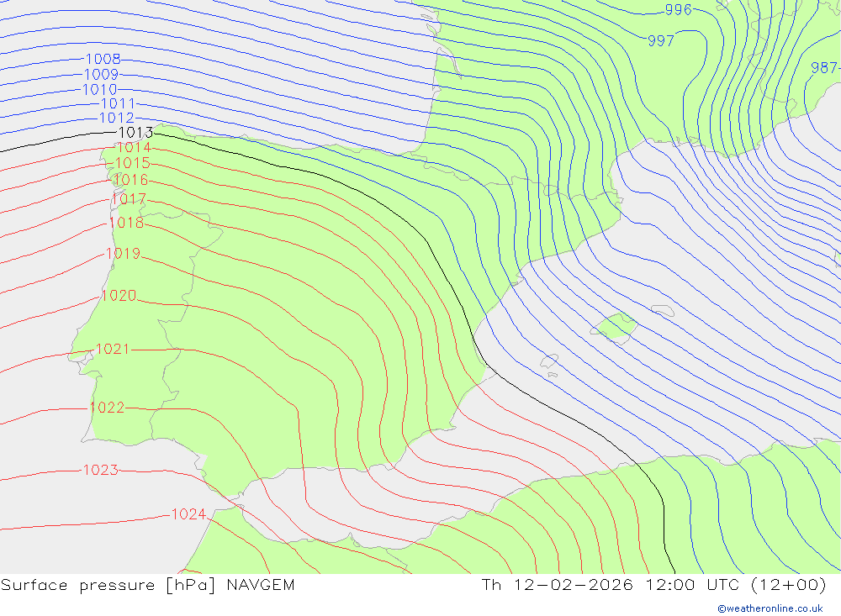Image resolution: width=841 pixels, height=616 pixels.
Task: Click the red 1019 isobar label
Action: [x=124, y=253]
